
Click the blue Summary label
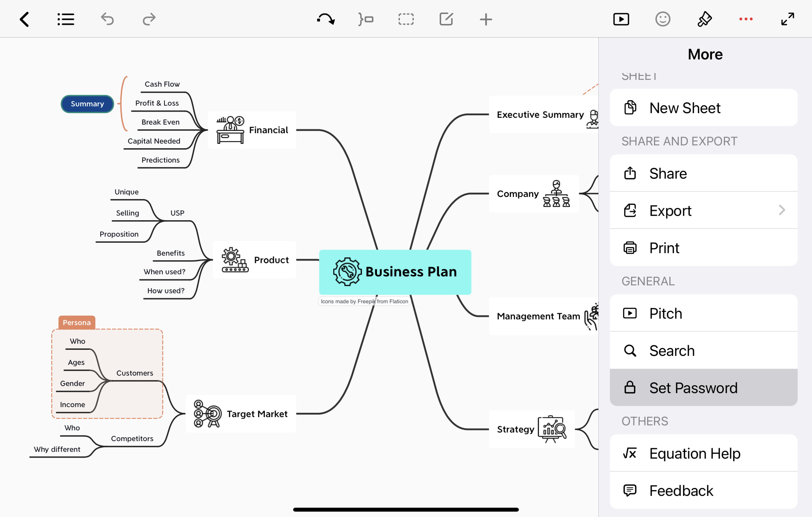click(x=87, y=104)
